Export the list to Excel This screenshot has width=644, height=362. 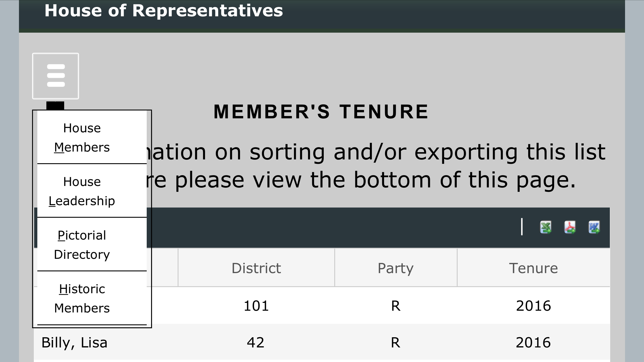tap(545, 227)
